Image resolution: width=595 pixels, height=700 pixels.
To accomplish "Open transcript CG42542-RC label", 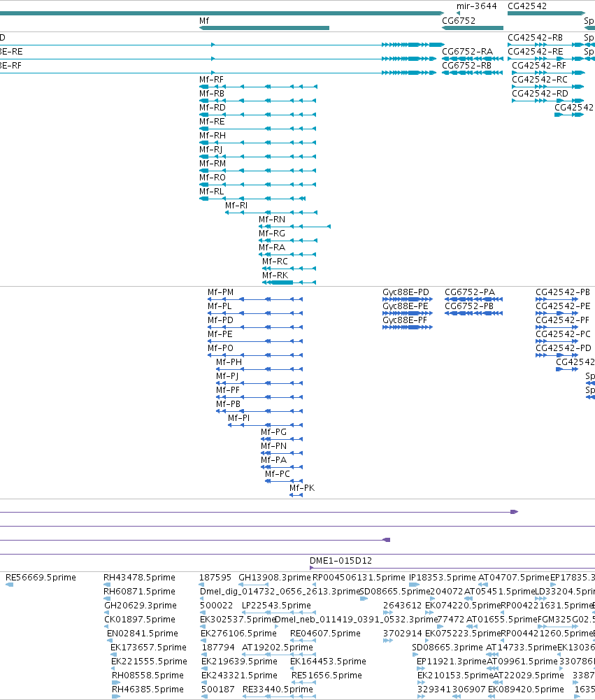I will click(540, 80).
